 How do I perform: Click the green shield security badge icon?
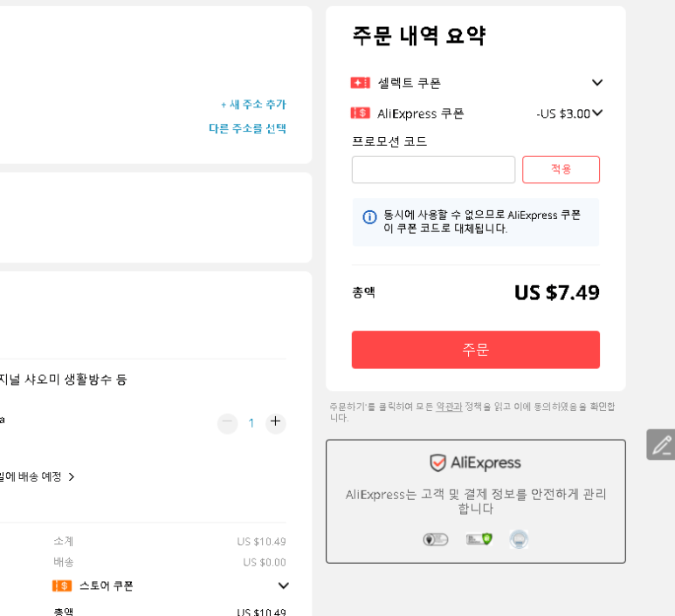click(479, 539)
